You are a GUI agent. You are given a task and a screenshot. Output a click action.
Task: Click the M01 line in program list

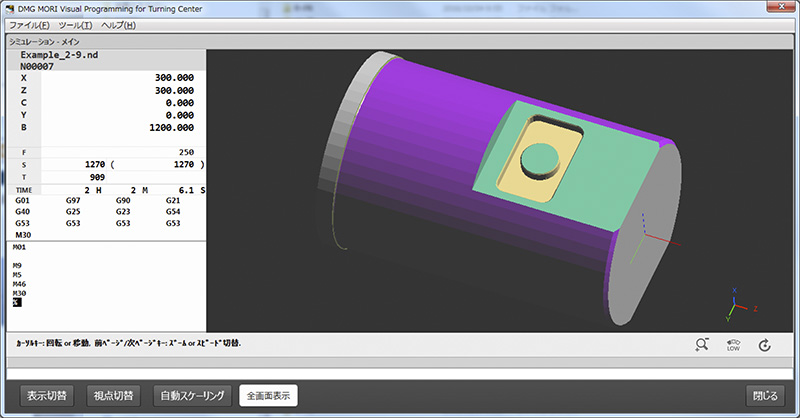point(21,246)
